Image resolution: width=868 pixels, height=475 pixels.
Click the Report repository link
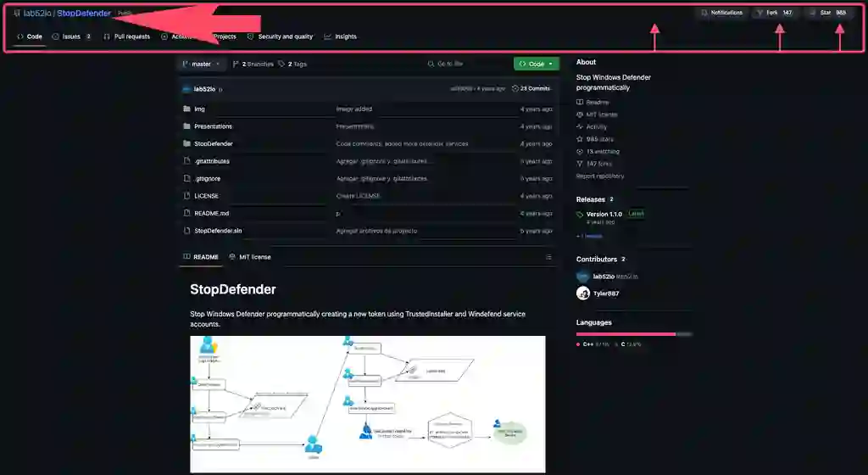pyautogui.click(x=600, y=176)
